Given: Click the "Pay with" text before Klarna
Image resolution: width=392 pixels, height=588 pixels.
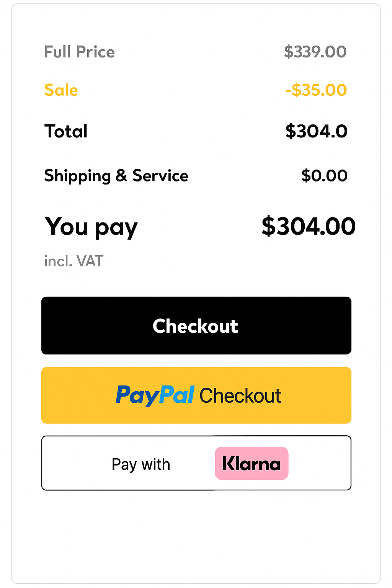Looking at the screenshot, I should 141,464.
